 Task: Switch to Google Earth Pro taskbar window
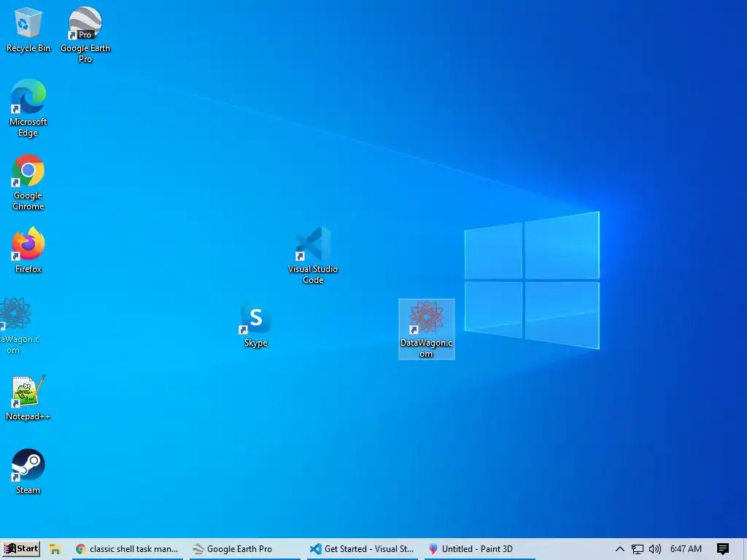click(245, 549)
